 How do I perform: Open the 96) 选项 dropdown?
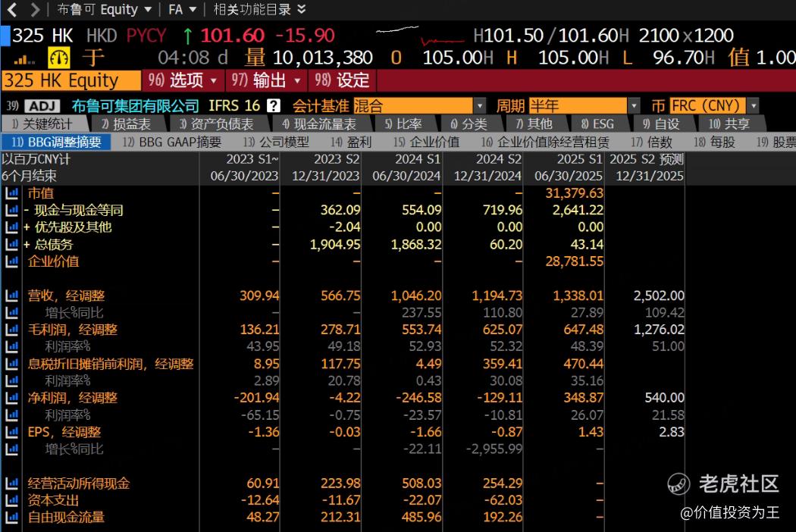183,80
